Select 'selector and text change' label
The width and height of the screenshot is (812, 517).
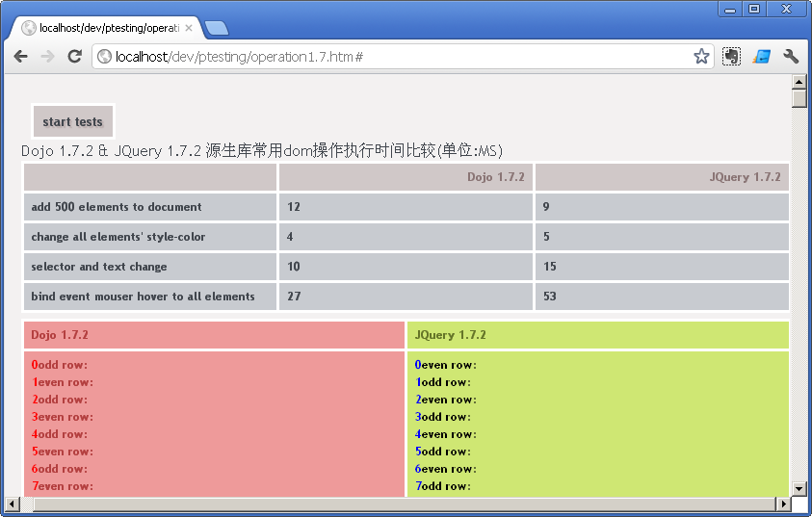tap(99, 267)
